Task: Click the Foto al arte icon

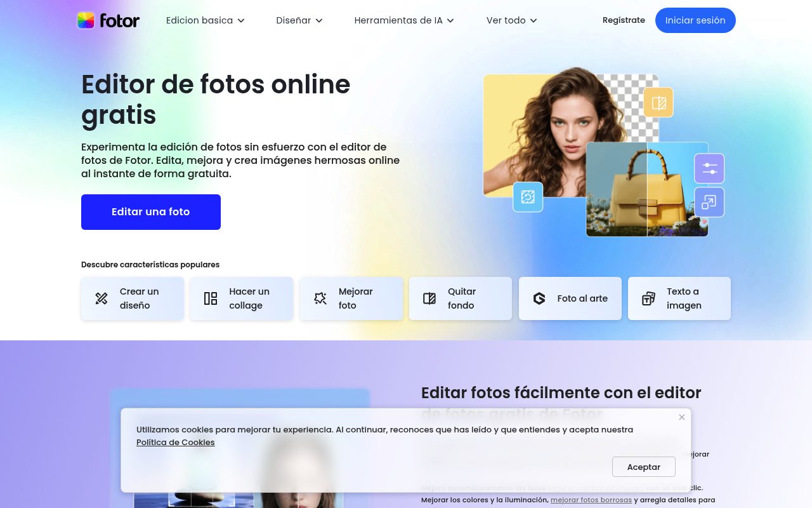Action: 539,298
